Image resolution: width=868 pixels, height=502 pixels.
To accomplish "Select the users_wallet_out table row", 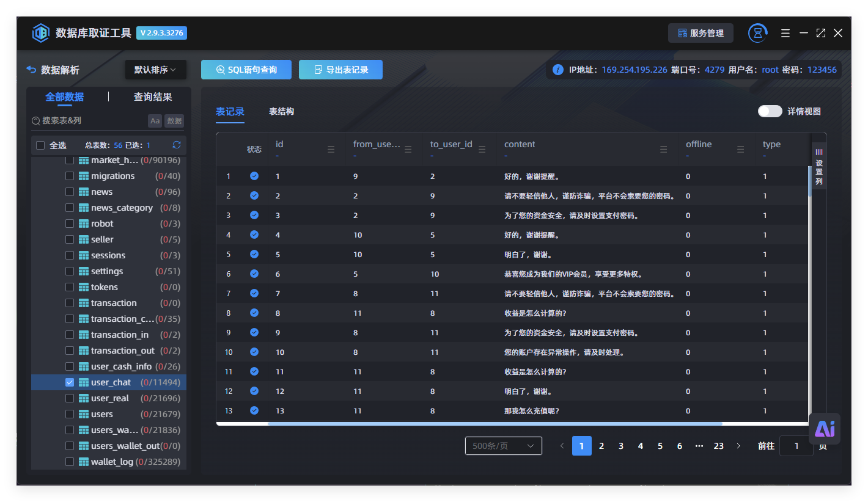I will [x=109, y=446].
